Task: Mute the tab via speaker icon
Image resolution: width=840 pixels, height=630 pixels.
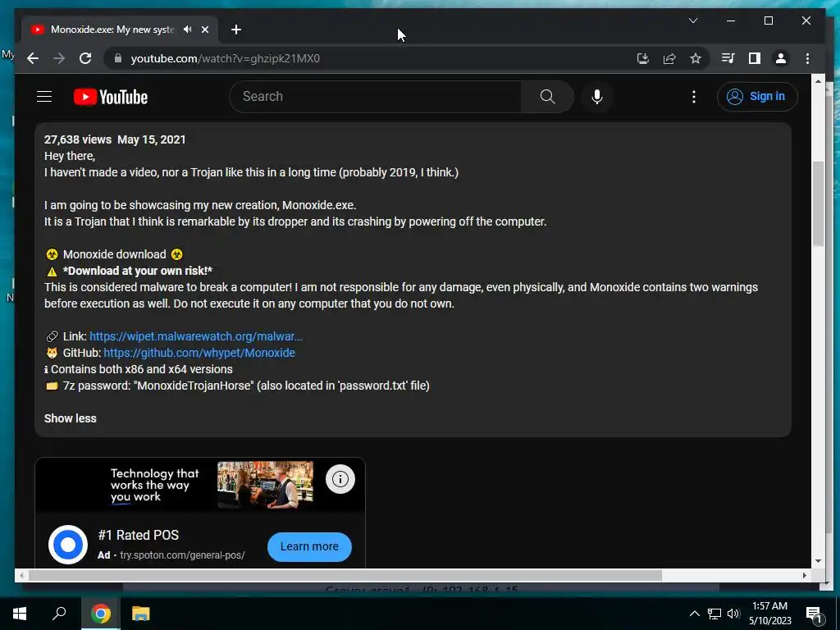Action: click(188, 30)
